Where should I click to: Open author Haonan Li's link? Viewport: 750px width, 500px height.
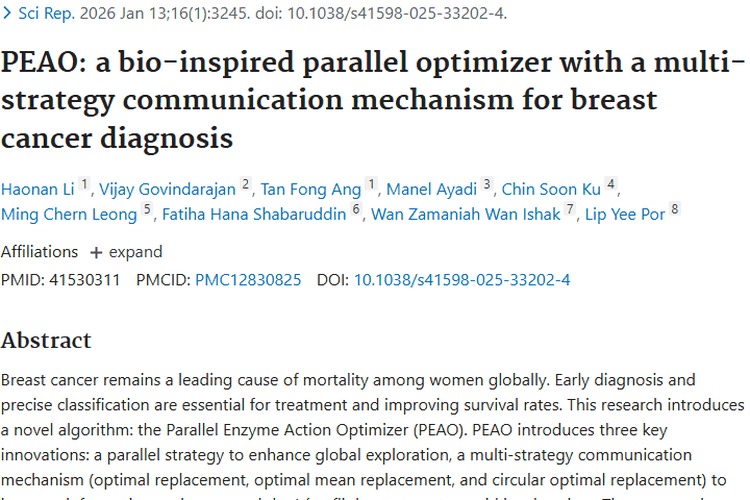pos(36,189)
